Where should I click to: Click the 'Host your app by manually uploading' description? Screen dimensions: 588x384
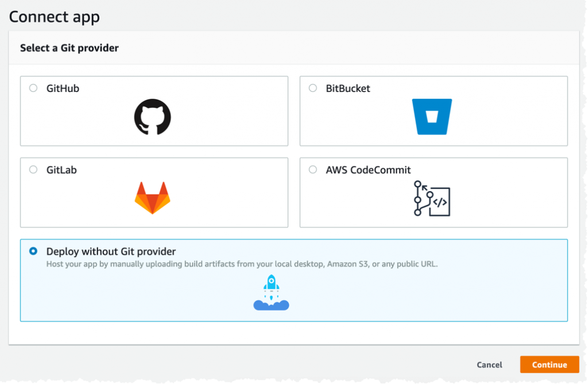242,264
